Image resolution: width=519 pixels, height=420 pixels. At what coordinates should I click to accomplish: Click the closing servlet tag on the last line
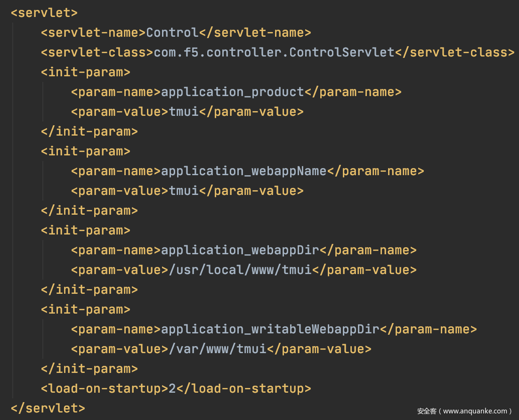pyautogui.click(x=48, y=408)
